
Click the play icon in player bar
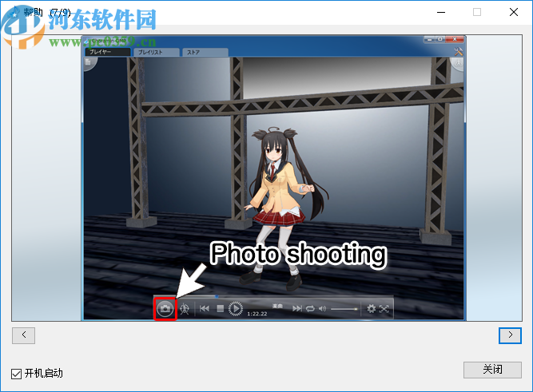[236, 308]
